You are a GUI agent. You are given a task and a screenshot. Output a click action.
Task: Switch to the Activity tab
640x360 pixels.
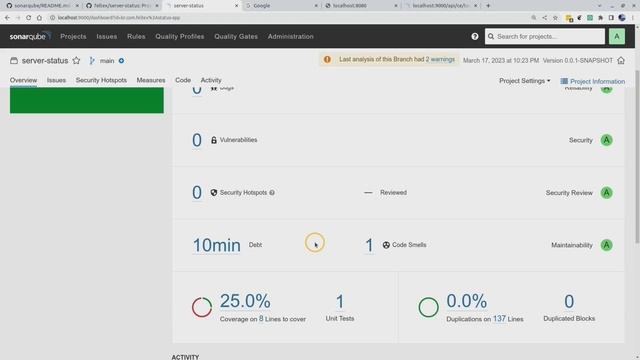[211, 80]
